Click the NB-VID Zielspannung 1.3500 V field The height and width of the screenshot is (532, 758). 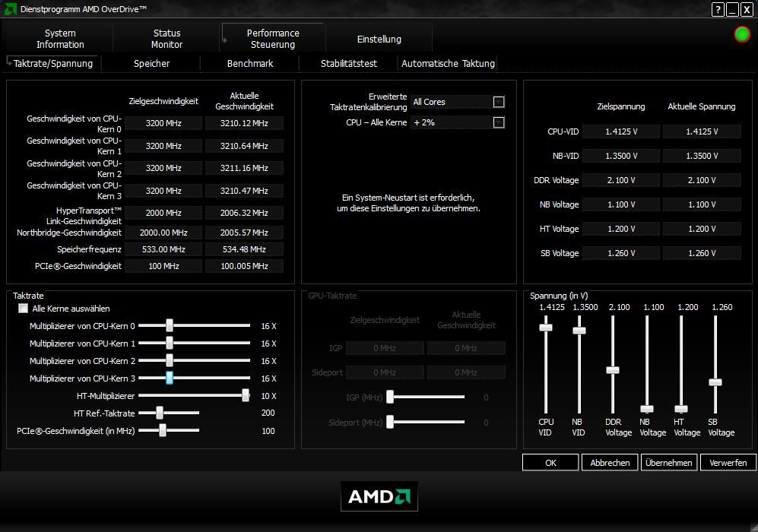(621, 156)
